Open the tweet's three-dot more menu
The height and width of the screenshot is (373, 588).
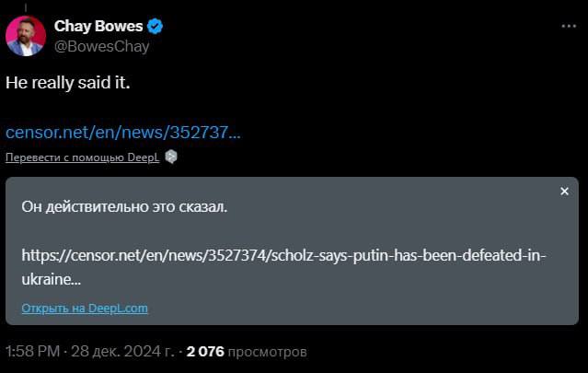coord(569,26)
